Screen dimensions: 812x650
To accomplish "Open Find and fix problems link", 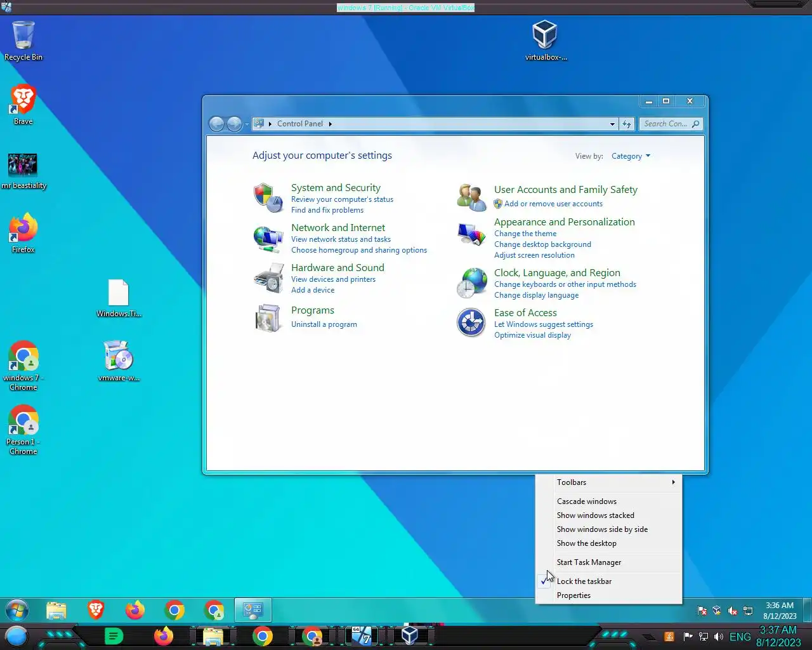I will pyautogui.click(x=327, y=210).
